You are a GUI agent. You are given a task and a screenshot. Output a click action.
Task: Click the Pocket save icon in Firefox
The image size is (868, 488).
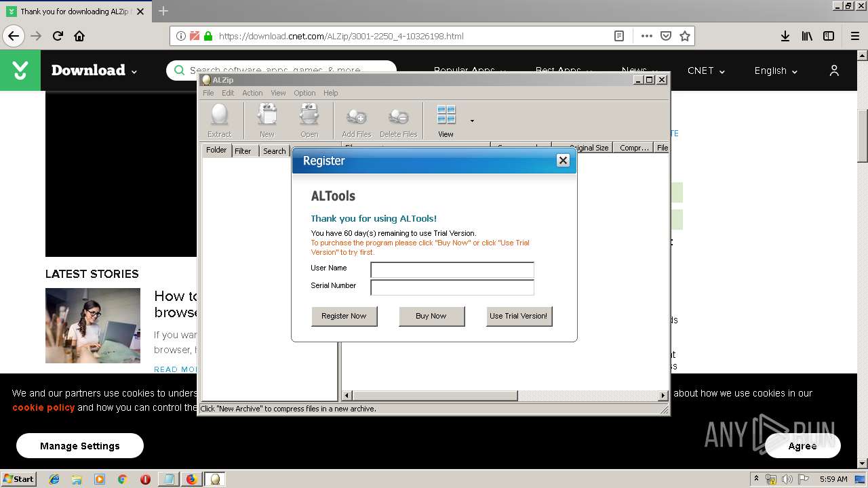click(x=666, y=36)
